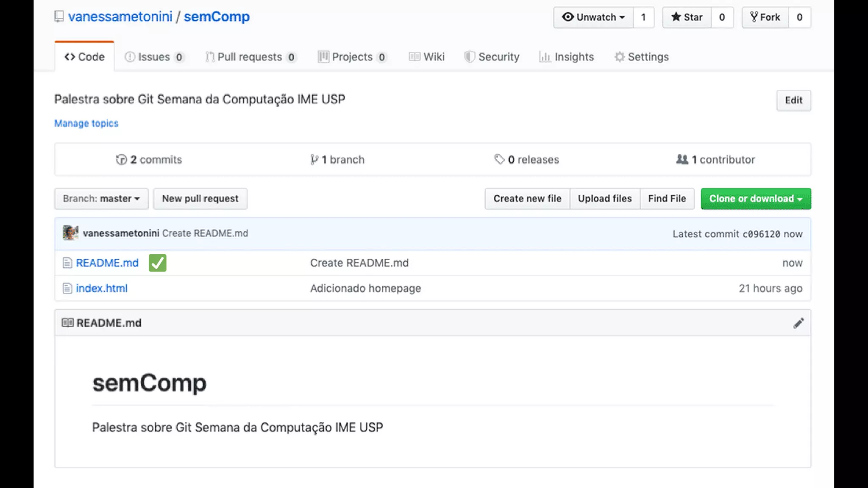Open latest commit hash c096120

761,234
